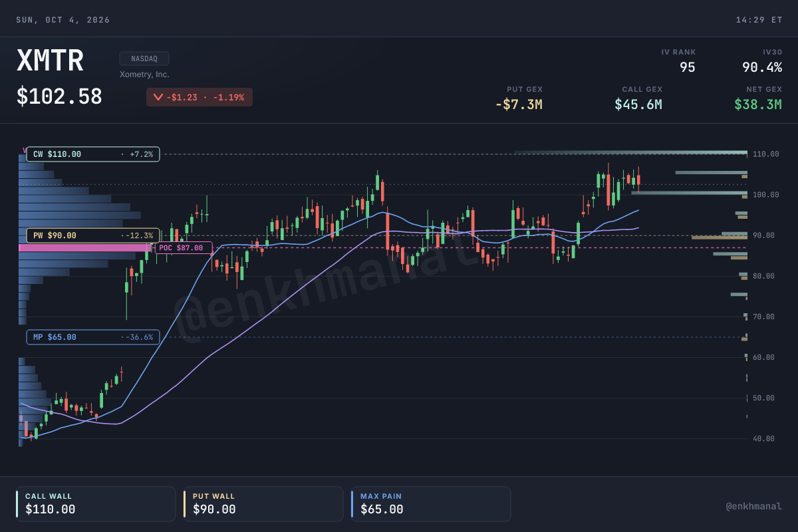Click the PUT GEX value -$7.3M
The image size is (798, 532).
pyautogui.click(x=519, y=104)
